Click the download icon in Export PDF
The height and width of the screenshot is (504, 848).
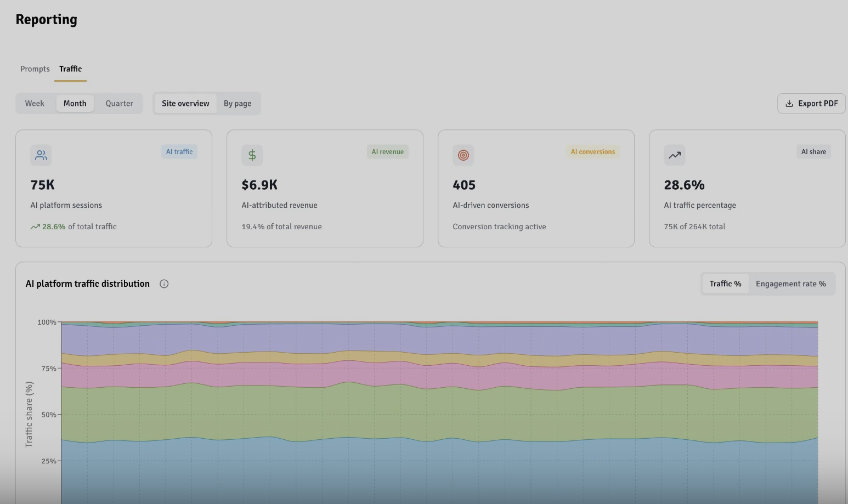pyautogui.click(x=789, y=104)
